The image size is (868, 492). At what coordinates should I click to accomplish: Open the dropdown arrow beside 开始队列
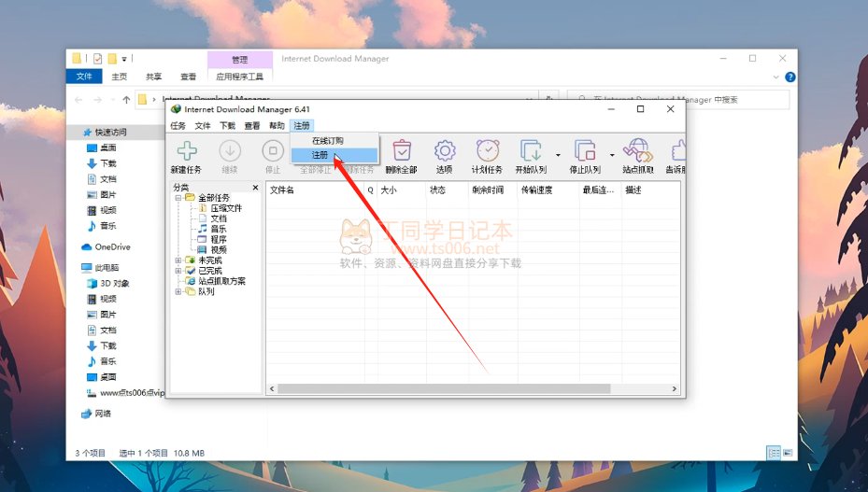click(558, 155)
